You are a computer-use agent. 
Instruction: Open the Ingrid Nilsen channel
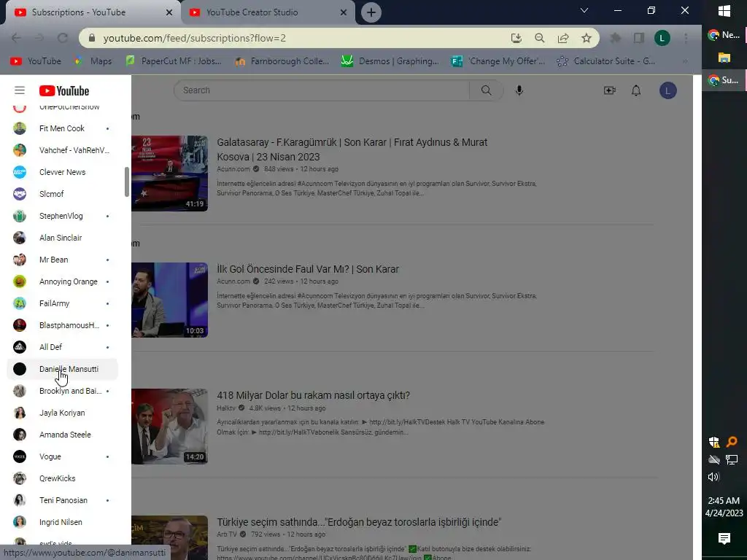(x=62, y=522)
